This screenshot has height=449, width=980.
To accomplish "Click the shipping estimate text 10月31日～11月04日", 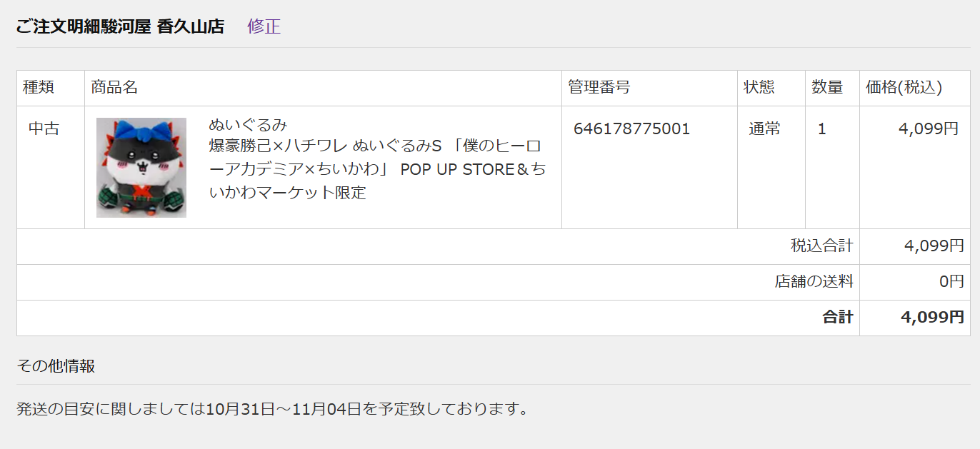I will pos(284,409).
